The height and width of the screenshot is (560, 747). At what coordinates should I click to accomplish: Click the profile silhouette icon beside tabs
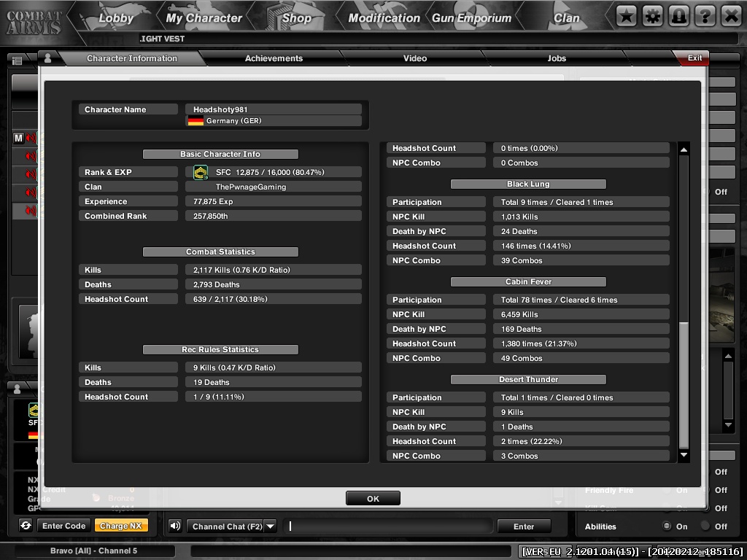[47, 58]
